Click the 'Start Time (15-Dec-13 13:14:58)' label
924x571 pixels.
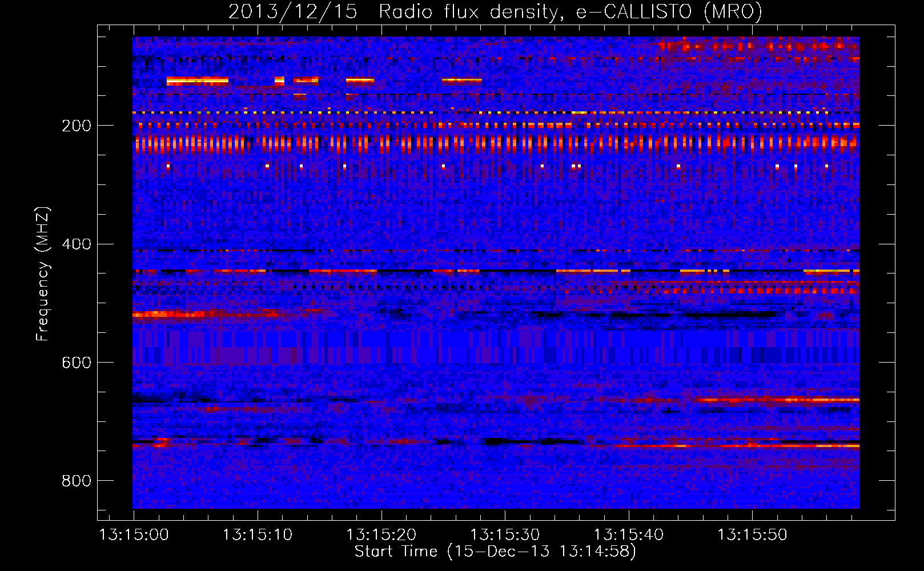tap(495, 552)
